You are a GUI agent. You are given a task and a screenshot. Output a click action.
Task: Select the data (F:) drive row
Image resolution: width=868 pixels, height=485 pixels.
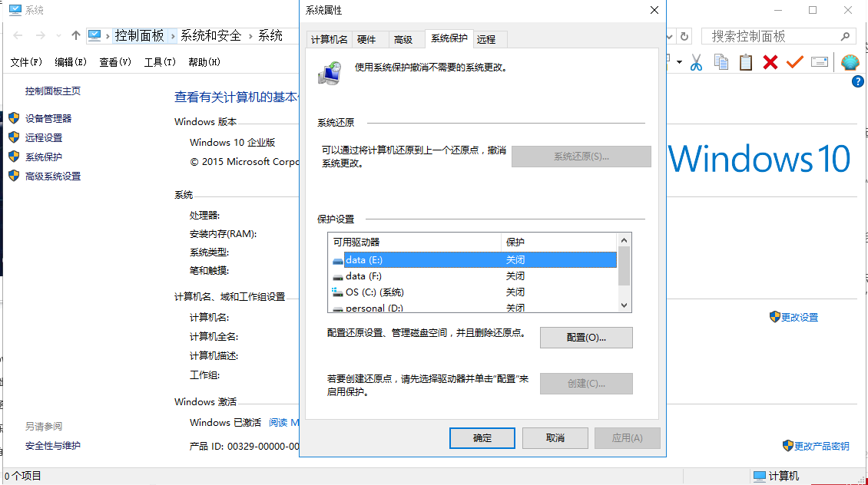474,276
